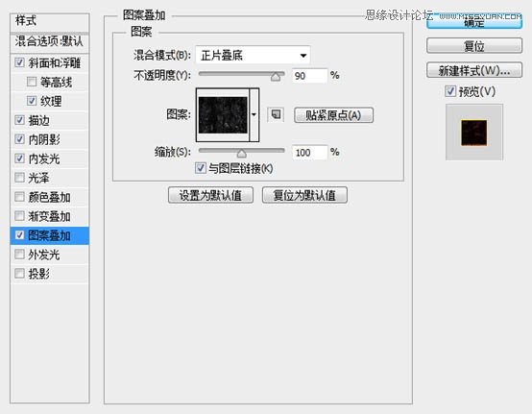Click the 缩放 scale slider handle

tap(242, 154)
